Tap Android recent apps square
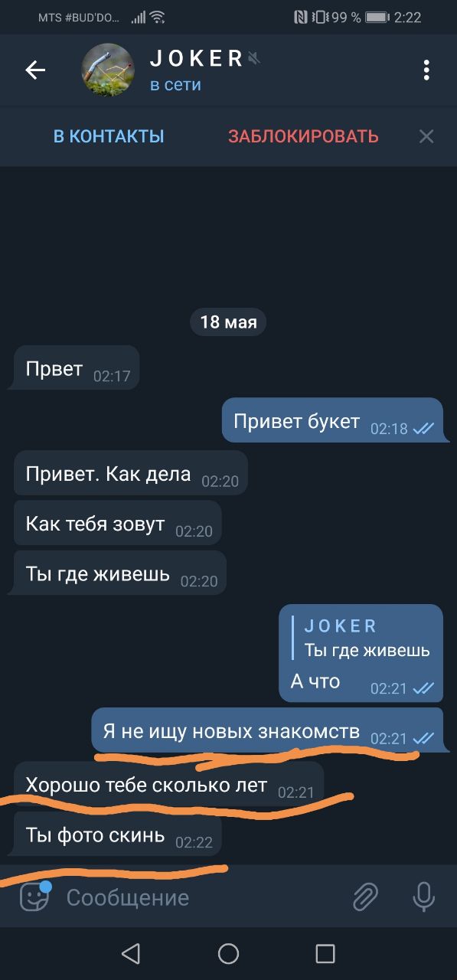This screenshot has height=980, width=457. pyautogui.click(x=325, y=953)
